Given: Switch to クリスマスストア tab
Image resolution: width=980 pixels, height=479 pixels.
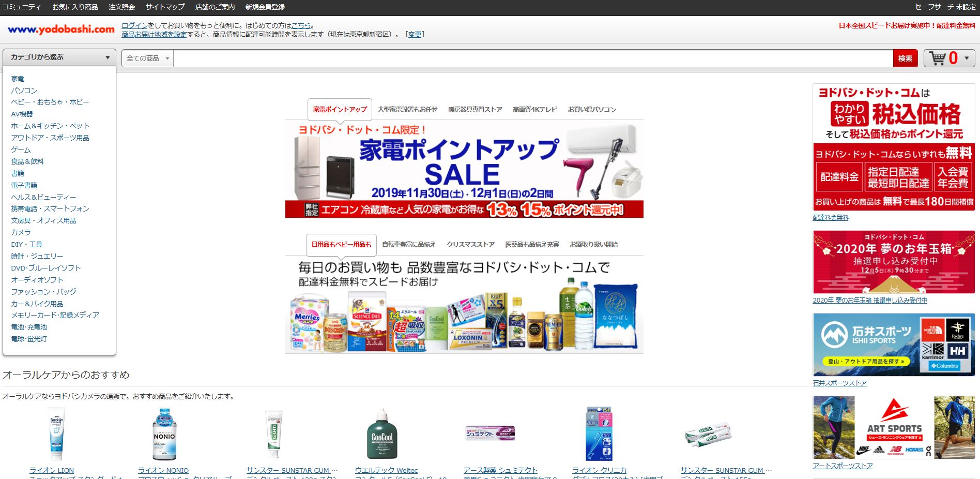Looking at the screenshot, I should [x=470, y=244].
